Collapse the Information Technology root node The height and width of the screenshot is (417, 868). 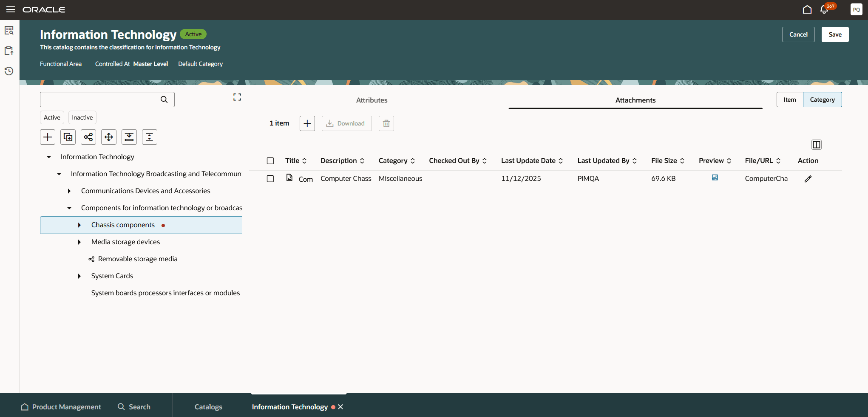click(x=49, y=157)
